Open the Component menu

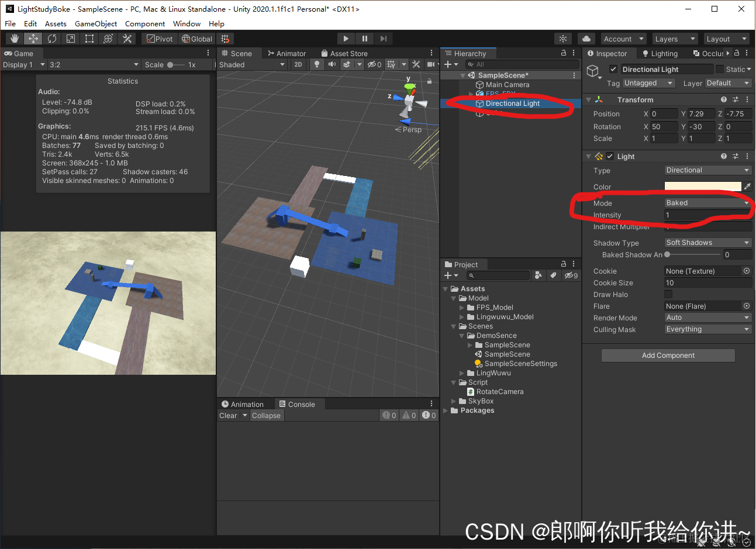145,23
